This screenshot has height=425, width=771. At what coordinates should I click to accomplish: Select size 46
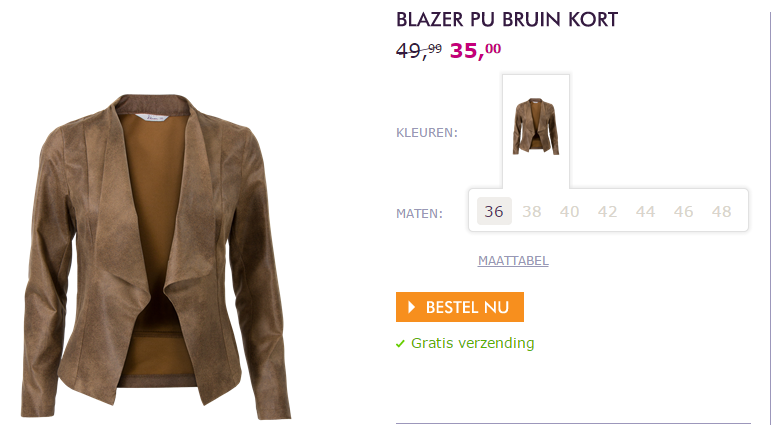683,212
